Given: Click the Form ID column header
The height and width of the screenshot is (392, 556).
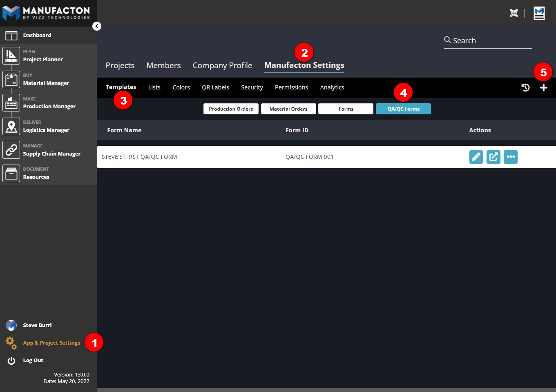Looking at the screenshot, I should pyautogui.click(x=297, y=130).
